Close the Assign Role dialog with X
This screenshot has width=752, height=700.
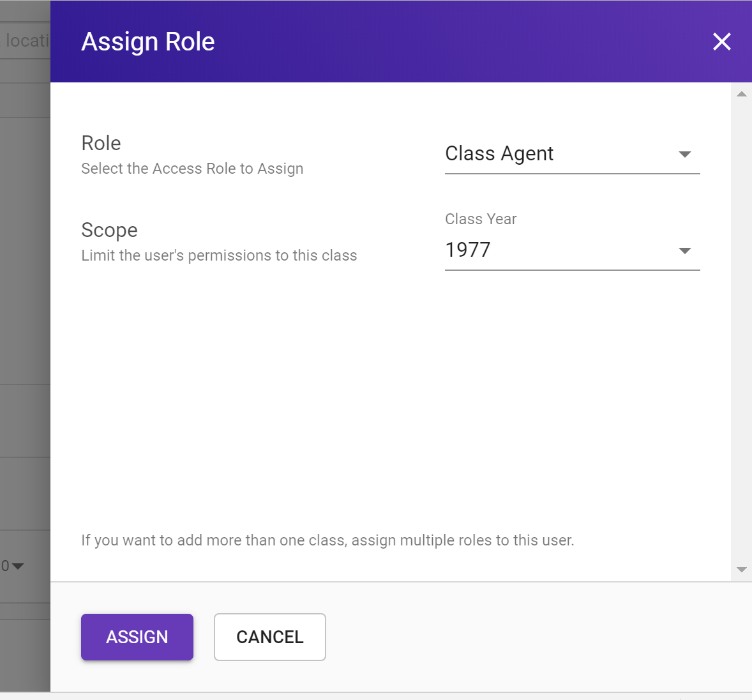(x=721, y=42)
